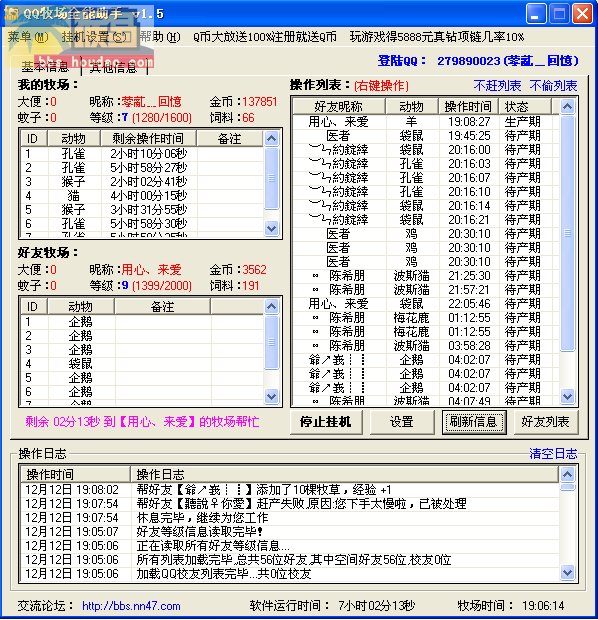Viewport: 598px width, 620px height.
Task: Click the 清空日志 link
Action: 553,454
